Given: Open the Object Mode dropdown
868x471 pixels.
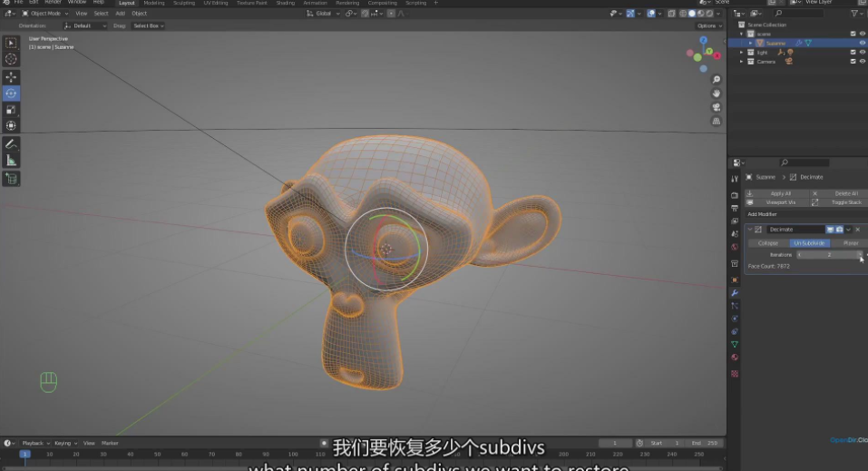Looking at the screenshot, I should tap(44, 14).
